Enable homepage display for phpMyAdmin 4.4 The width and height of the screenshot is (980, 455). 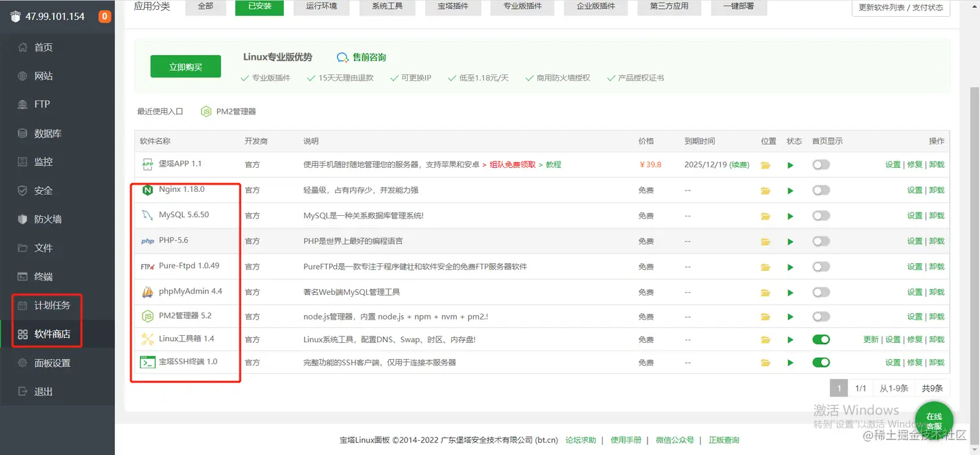point(821,292)
